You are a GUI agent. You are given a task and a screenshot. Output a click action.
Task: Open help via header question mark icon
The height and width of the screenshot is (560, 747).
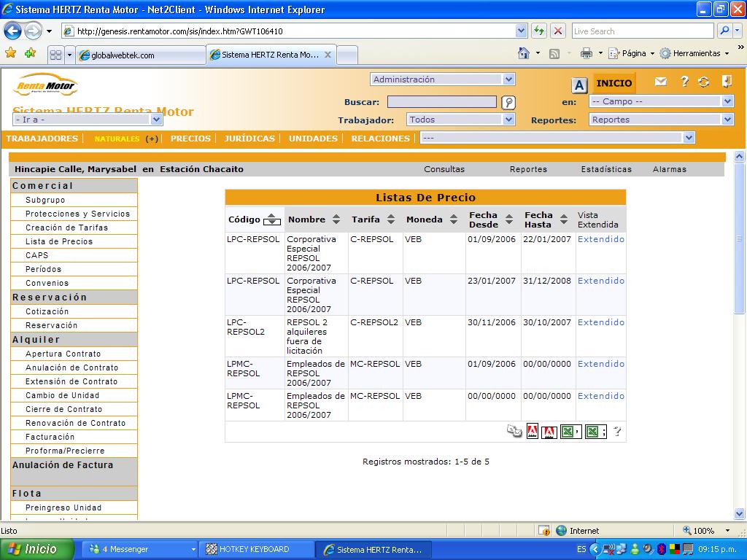point(684,82)
